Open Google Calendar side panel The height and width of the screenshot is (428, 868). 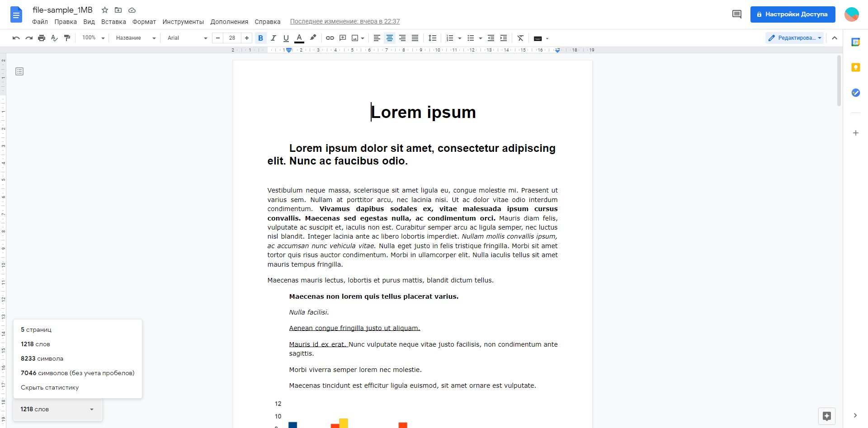point(855,42)
